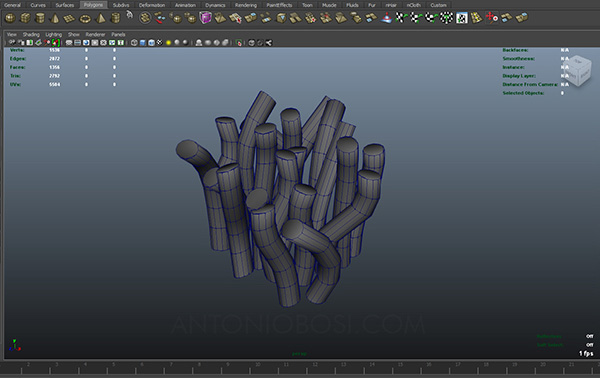The image size is (600, 378).
Task: Switch to the Animation shelf tab
Action: pos(185,5)
